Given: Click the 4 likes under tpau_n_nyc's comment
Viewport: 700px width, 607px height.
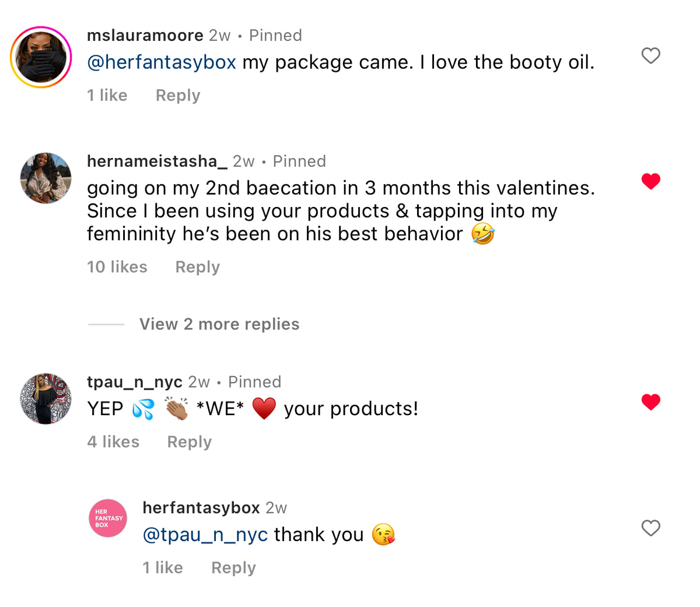Looking at the screenshot, I should (113, 441).
